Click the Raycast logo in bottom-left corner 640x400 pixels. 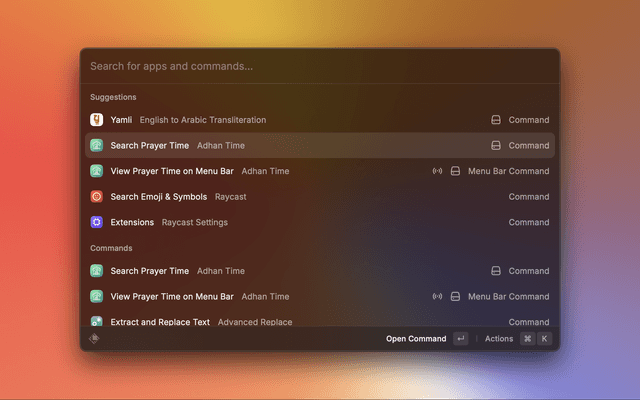click(95, 339)
